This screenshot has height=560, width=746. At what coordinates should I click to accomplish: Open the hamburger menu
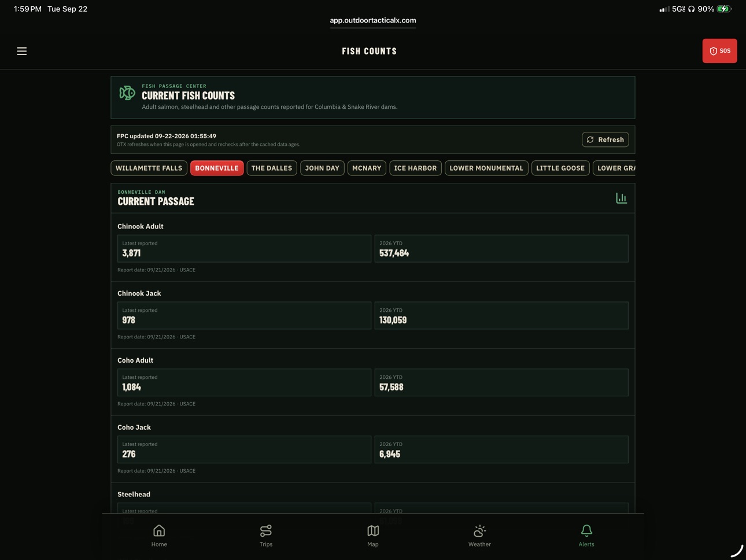click(x=22, y=51)
